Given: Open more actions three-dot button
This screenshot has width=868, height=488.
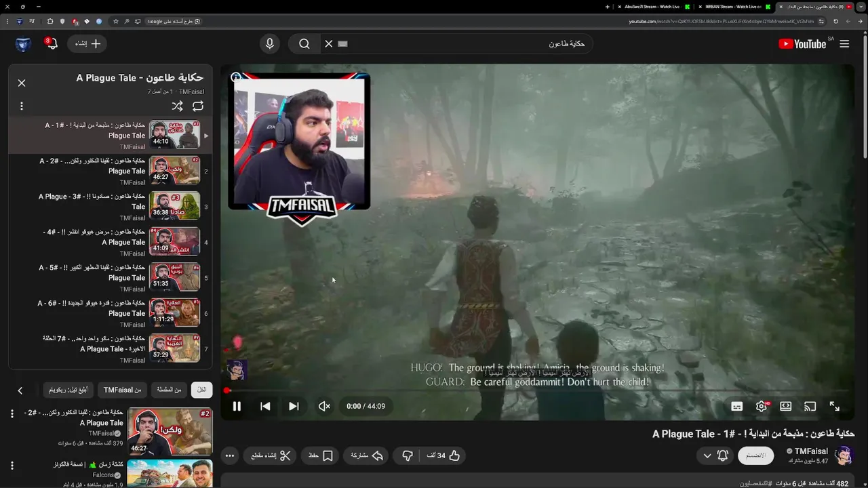Looking at the screenshot, I should click(230, 455).
